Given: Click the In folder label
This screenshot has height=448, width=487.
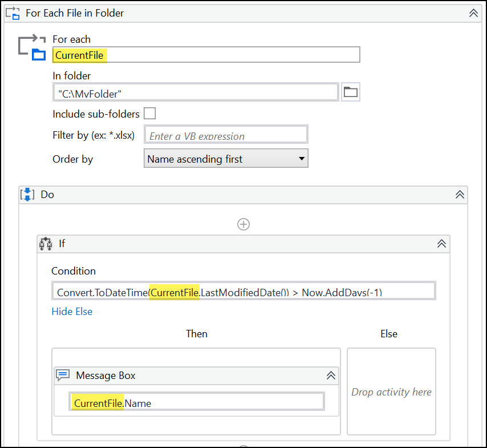Looking at the screenshot, I should (71, 75).
